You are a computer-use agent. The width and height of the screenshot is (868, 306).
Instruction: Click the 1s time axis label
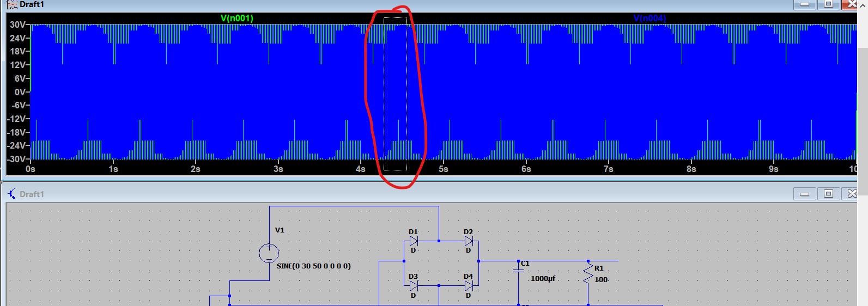click(113, 169)
